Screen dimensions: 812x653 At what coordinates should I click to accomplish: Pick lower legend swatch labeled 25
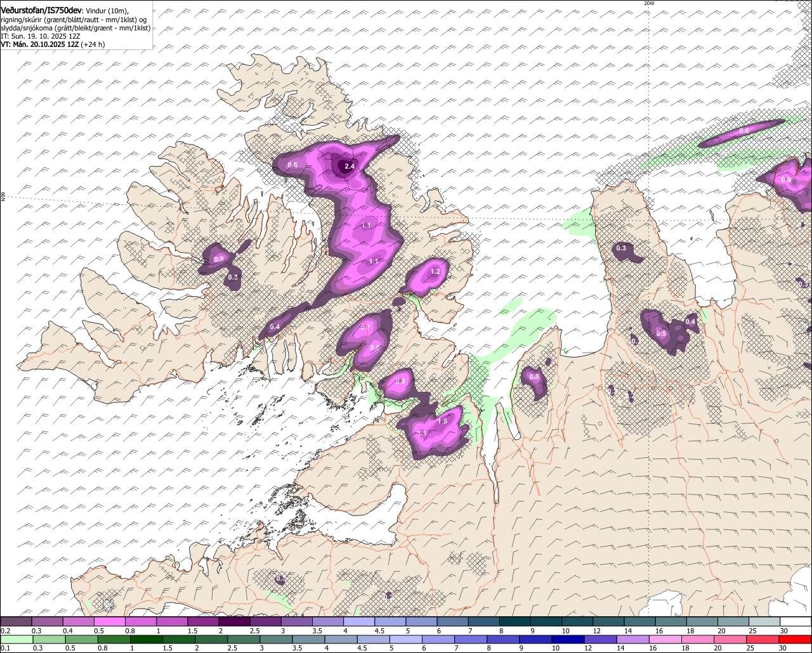coord(763,639)
